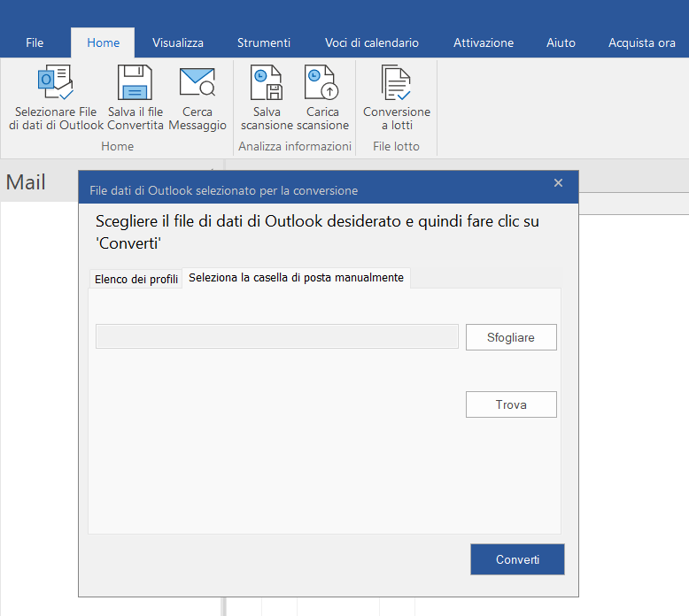Click the file path input field

point(277,336)
